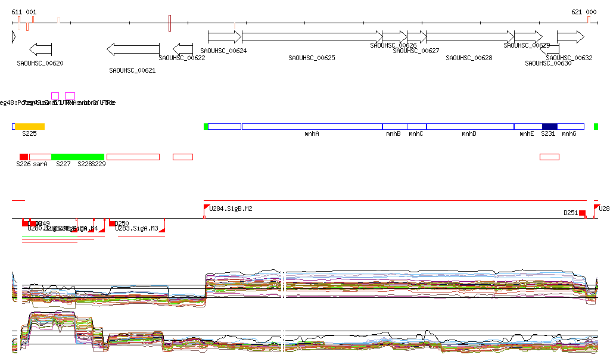Select the dark blue S231 segment
This screenshot has height=364, width=610.
(550, 126)
